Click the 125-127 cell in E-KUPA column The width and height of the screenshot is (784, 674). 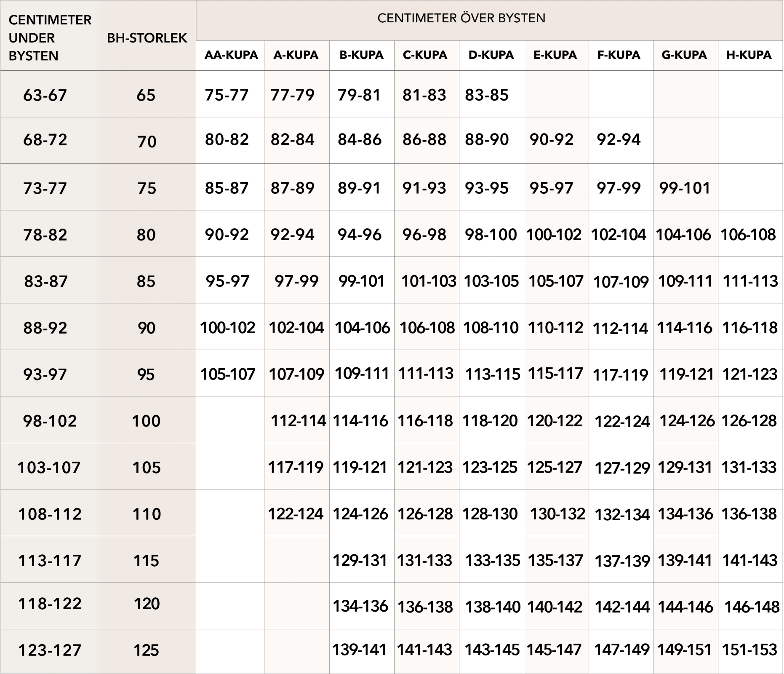click(x=555, y=467)
